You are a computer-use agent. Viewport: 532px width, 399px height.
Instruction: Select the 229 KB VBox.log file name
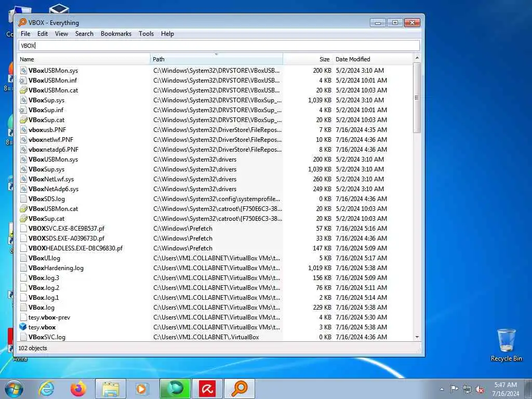click(x=42, y=308)
